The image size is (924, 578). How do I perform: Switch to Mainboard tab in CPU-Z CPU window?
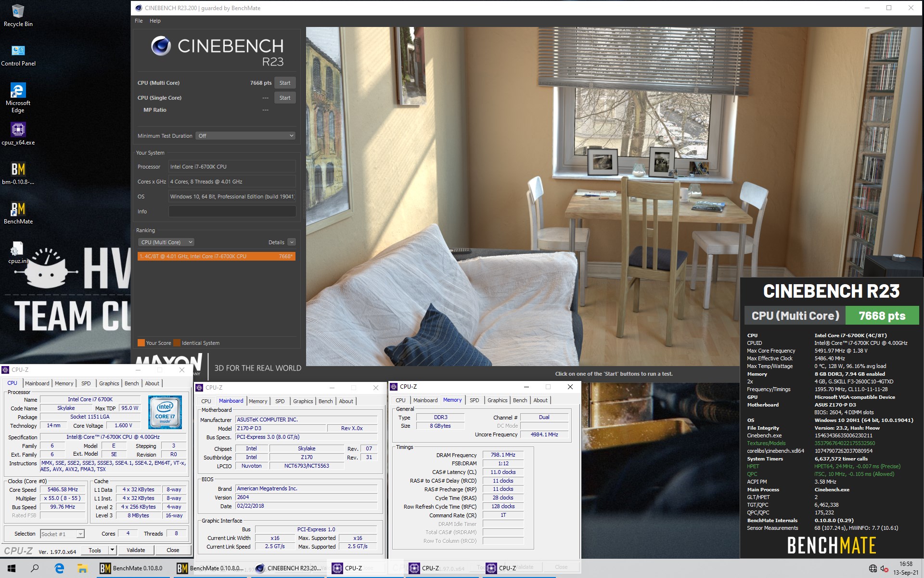pyautogui.click(x=37, y=383)
